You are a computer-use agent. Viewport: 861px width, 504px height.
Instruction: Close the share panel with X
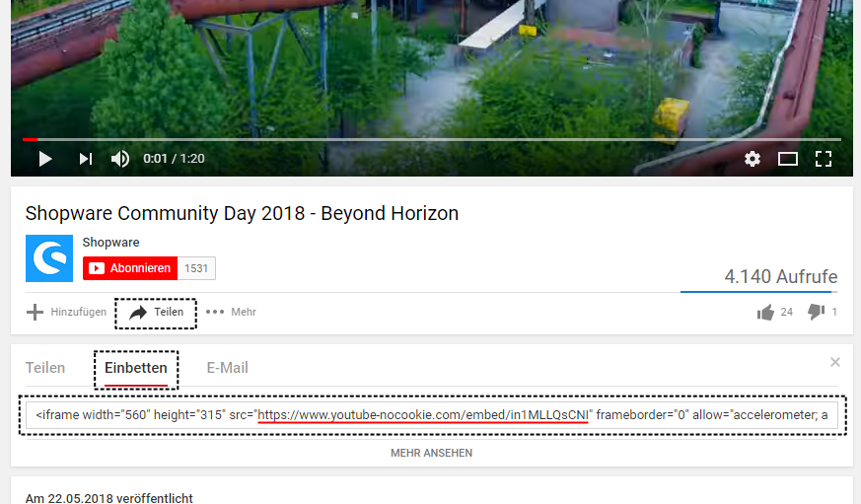point(835,362)
